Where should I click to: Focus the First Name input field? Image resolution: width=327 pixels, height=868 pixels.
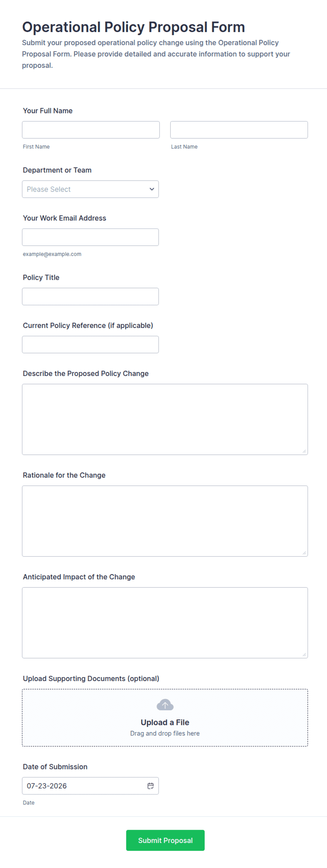(x=91, y=130)
